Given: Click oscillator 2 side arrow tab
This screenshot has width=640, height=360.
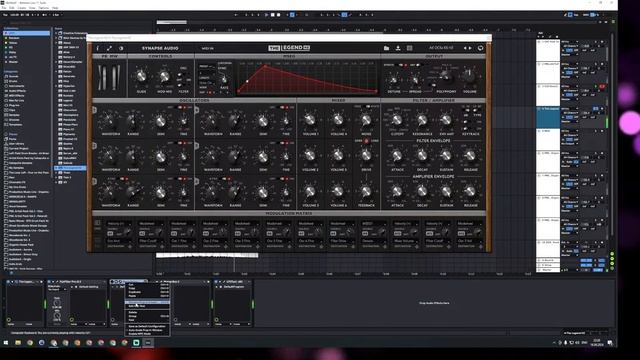Looking at the screenshot, I should coord(95,146).
